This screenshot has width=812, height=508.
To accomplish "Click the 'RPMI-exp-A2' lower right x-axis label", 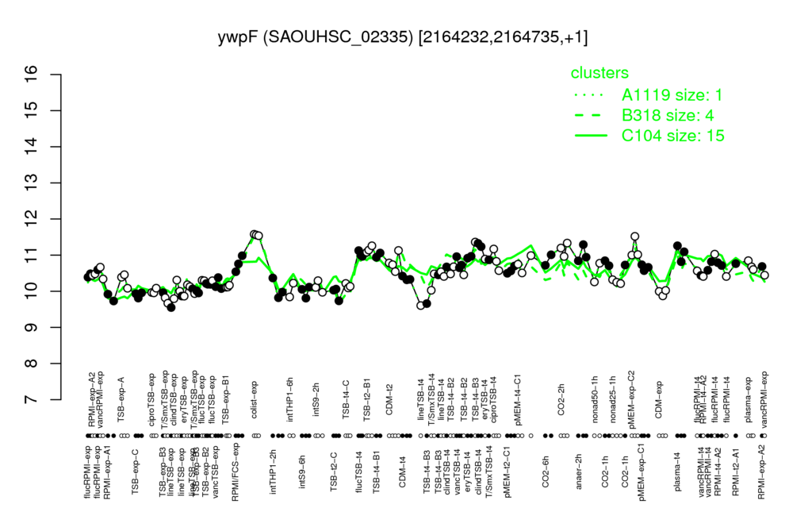I will [760, 472].
